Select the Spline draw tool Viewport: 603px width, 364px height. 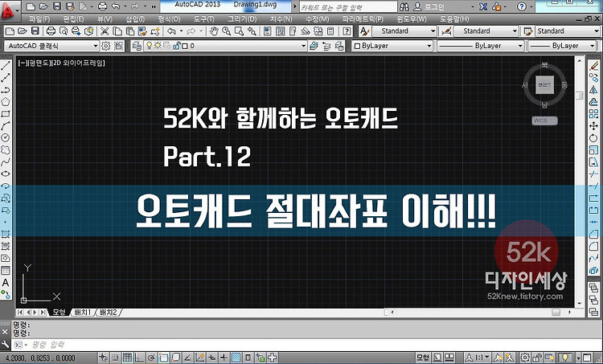coord(6,162)
